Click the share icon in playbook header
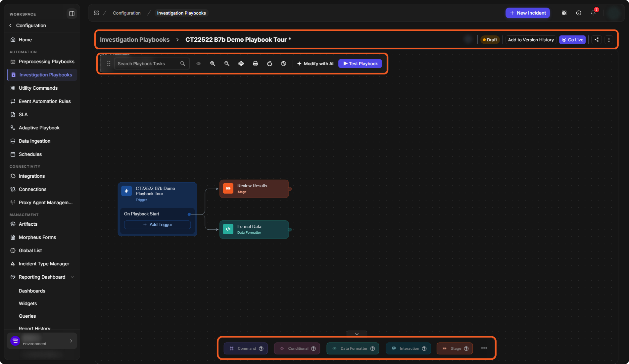Viewport: 629px width, 364px height. [597, 40]
